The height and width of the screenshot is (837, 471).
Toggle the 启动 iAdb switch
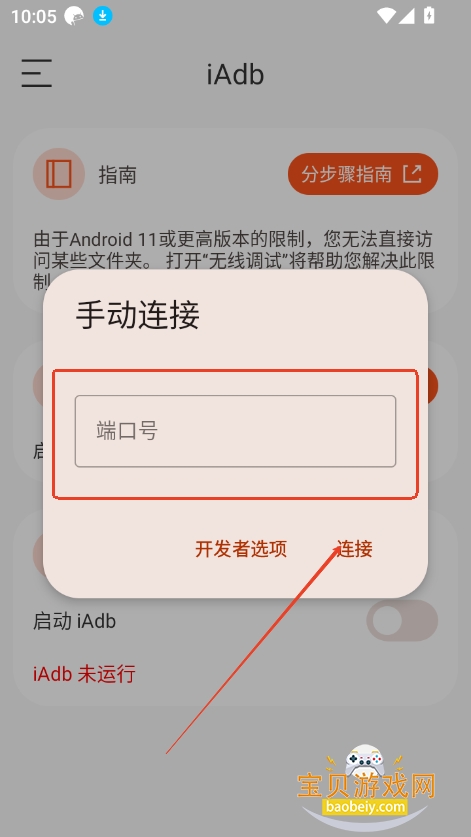click(402, 620)
